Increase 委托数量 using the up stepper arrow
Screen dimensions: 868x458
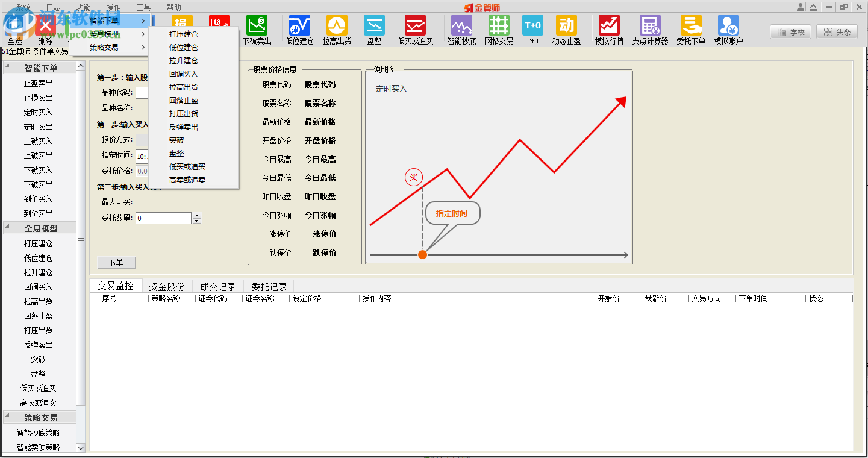pyautogui.click(x=196, y=215)
